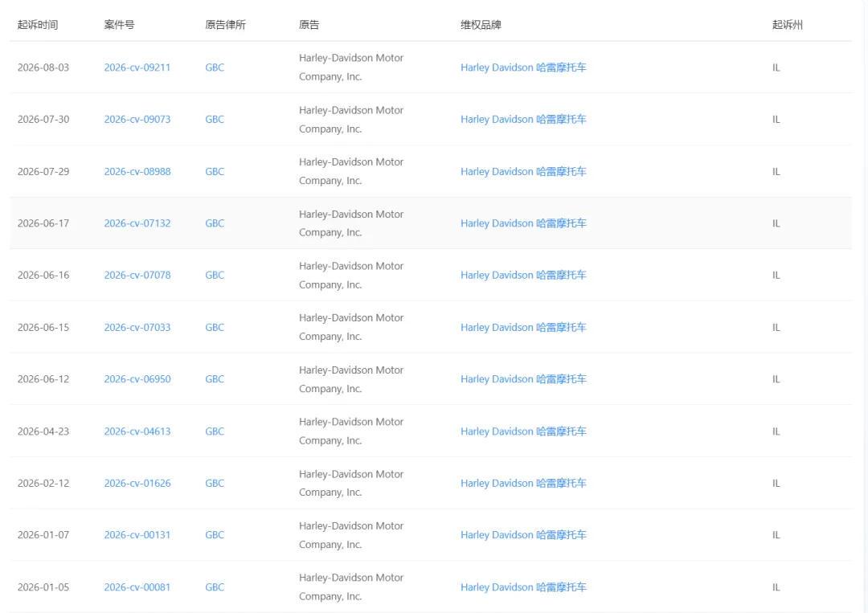
Task: Click IL state cell in 2026-cv-07078 row
Action: [x=776, y=275]
